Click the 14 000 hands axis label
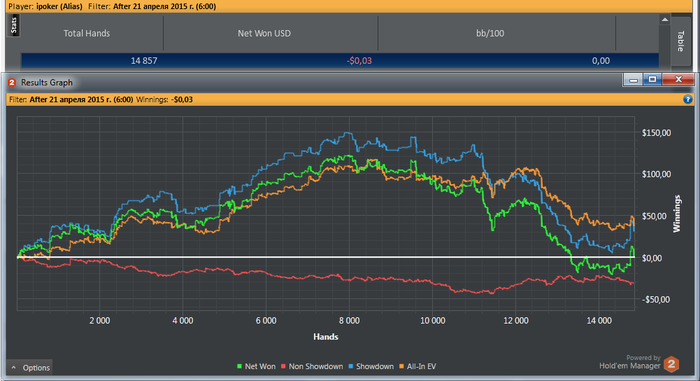The width and height of the screenshot is (700, 381). [599, 321]
